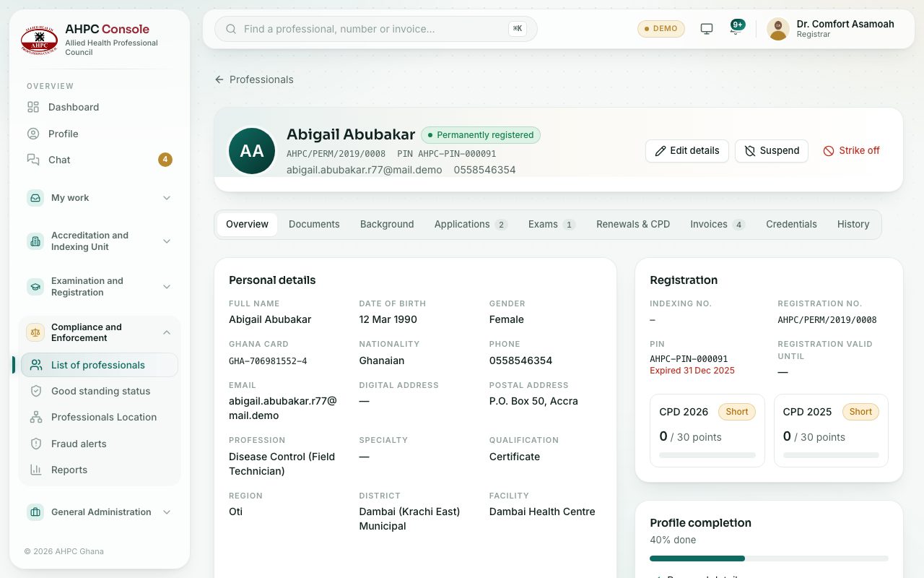Screen dimensions: 924x578
Task: Click Accreditation and Indexing Unit icon
Action: pyautogui.click(x=35, y=241)
